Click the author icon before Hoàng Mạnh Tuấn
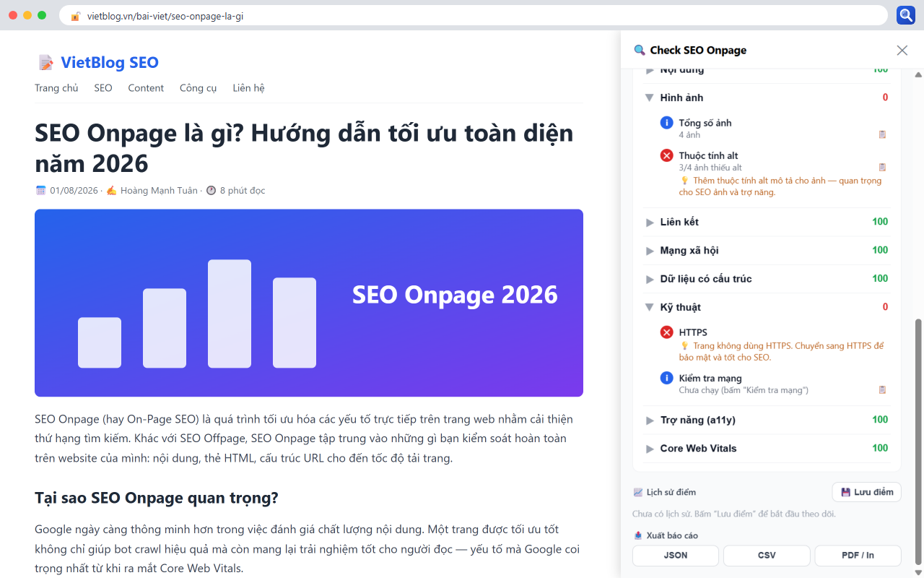Image resolution: width=924 pixels, height=578 pixels. tap(111, 190)
